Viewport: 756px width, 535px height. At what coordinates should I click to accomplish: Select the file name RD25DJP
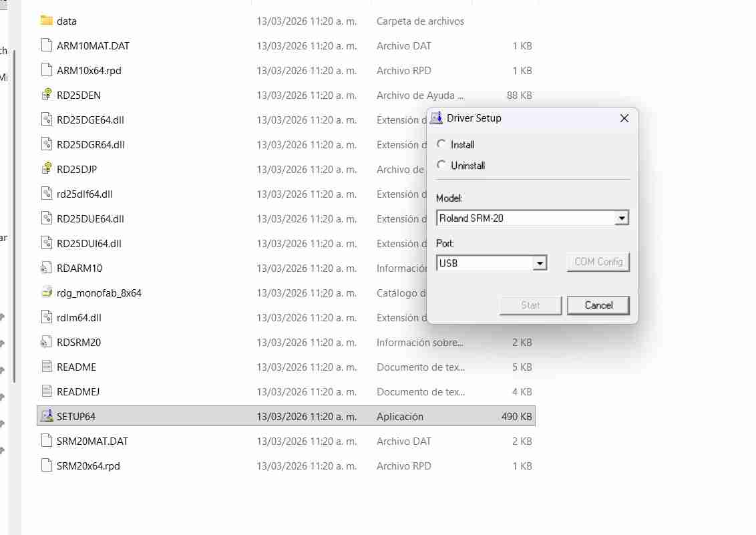pos(77,169)
